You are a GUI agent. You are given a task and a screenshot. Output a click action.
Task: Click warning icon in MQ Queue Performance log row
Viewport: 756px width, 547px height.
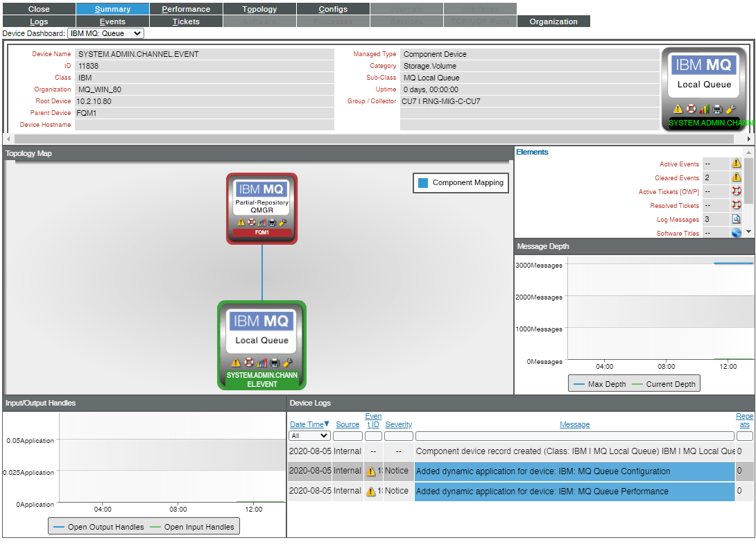371,492
